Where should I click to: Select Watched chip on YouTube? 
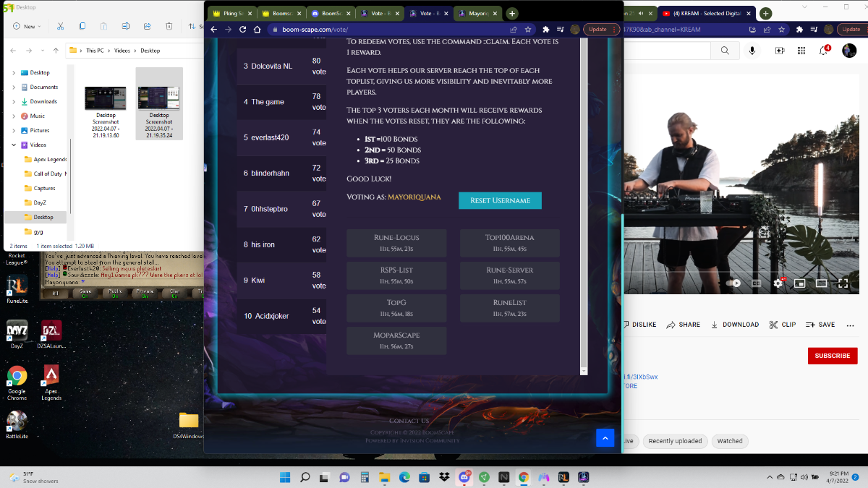[x=730, y=441]
